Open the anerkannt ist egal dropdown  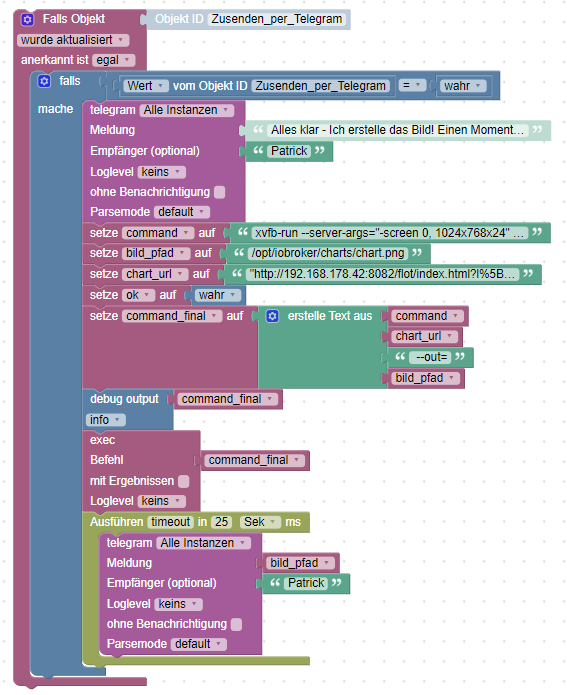(x=114, y=60)
